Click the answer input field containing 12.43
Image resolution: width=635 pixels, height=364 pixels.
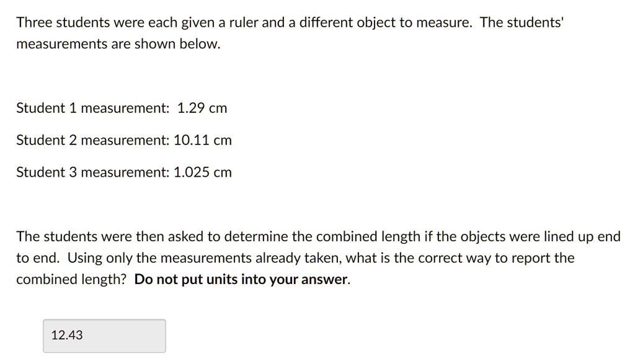(104, 335)
